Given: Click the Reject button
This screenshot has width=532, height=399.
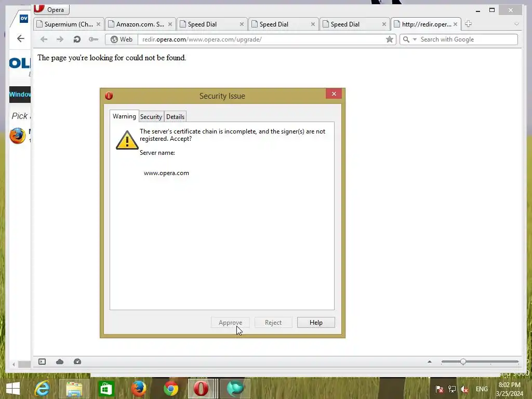Looking at the screenshot, I should pos(273,322).
